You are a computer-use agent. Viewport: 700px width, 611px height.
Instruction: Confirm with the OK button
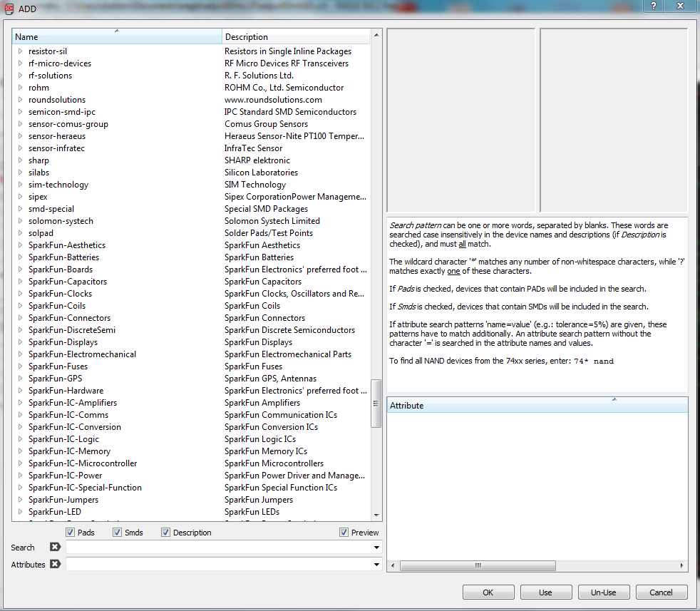(488, 592)
